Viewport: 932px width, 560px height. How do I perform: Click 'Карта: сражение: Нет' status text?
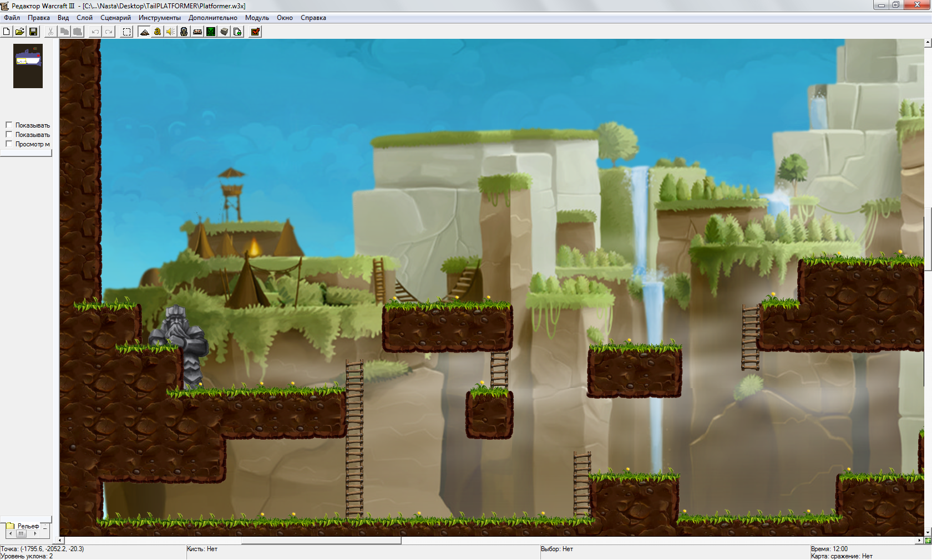tap(842, 556)
